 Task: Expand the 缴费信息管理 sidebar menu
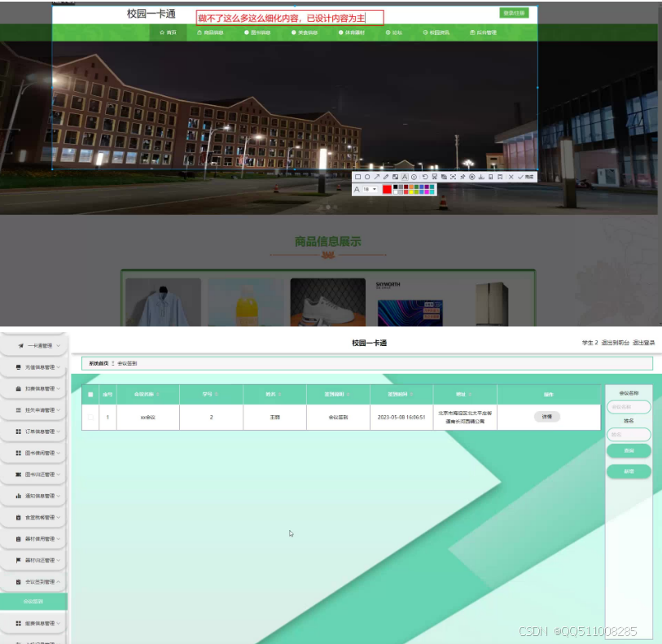(x=33, y=624)
